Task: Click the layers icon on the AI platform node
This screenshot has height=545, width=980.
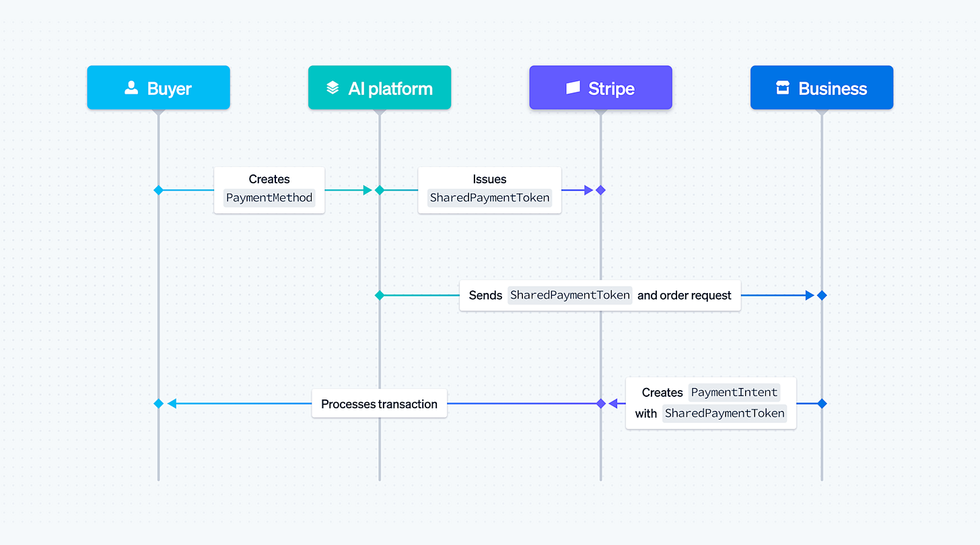Action: point(332,87)
